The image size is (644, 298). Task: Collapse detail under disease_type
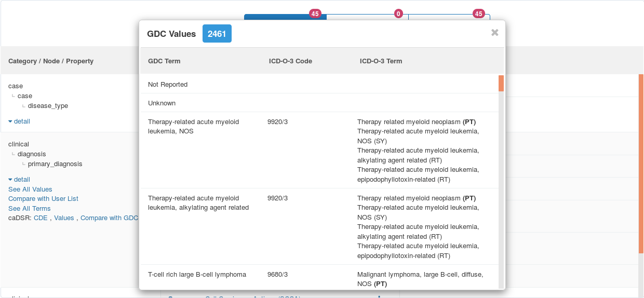pyautogui.click(x=19, y=121)
